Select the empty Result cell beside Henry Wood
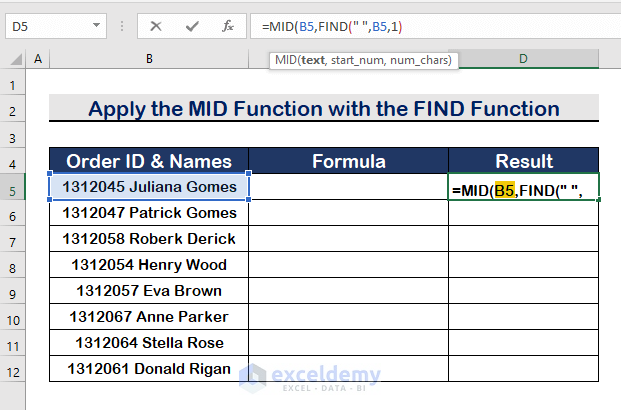The image size is (621, 410). (x=524, y=265)
